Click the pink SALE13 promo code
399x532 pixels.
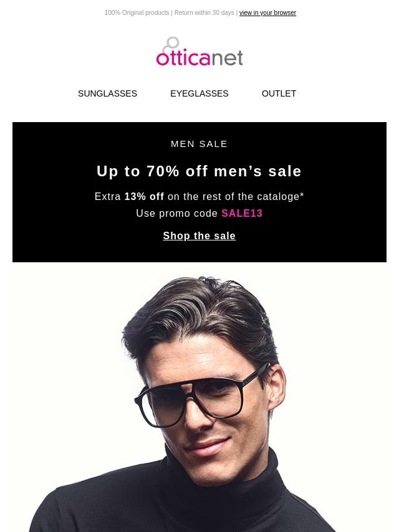[242, 213]
